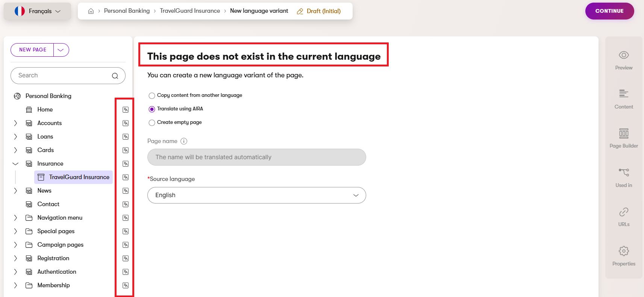Image resolution: width=644 pixels, height=297 pixels.
Task: Select Translate using AIRA option
Action: coord(152,109)
